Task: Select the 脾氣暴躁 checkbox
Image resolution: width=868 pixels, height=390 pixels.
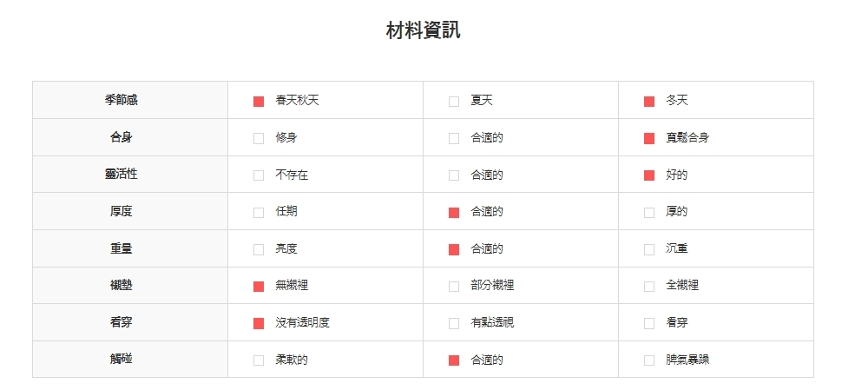Action: click(649, 360)
